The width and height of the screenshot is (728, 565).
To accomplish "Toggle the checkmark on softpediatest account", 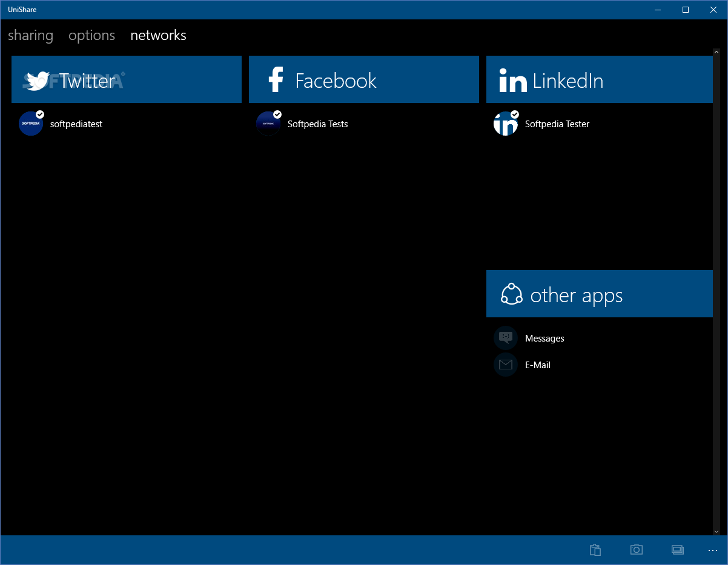I will click(40, 114).
